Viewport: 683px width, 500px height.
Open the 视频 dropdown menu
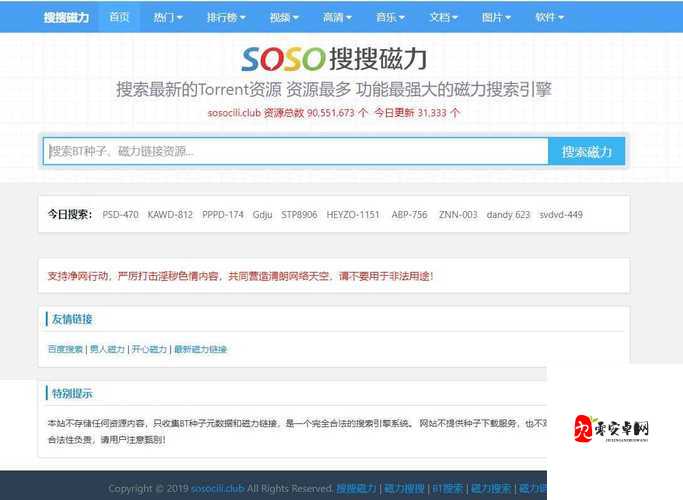284,17
